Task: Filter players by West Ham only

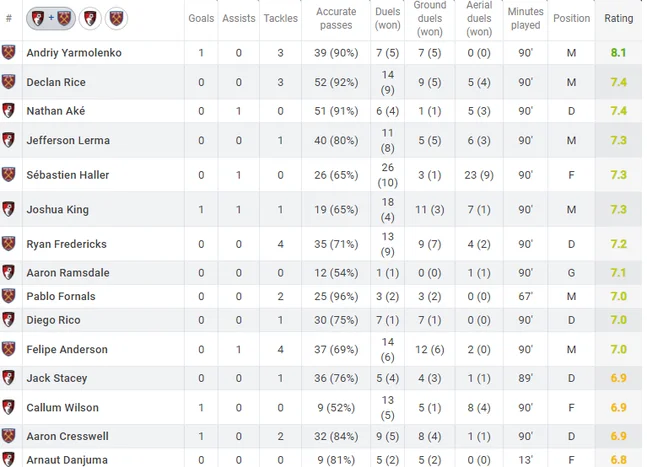Action: (x=116, y=19)
